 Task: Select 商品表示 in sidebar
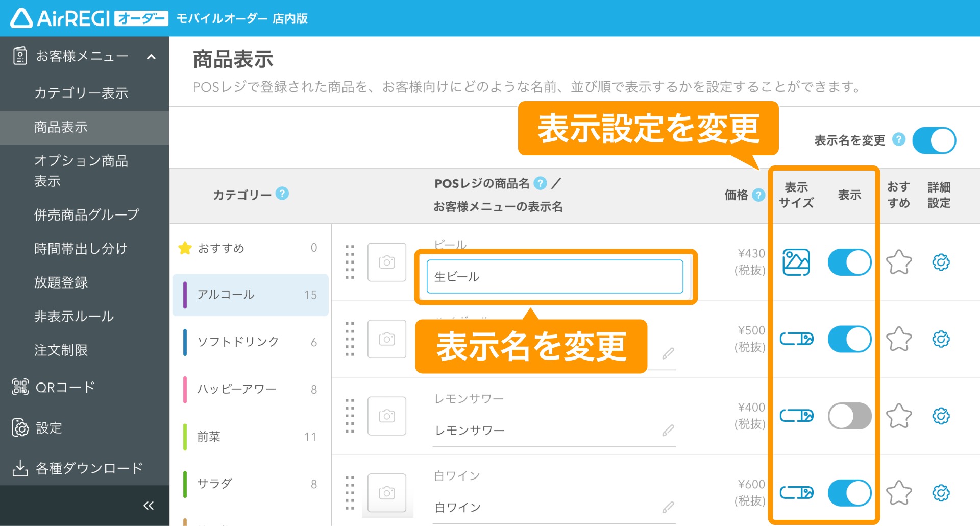[84, 127]
